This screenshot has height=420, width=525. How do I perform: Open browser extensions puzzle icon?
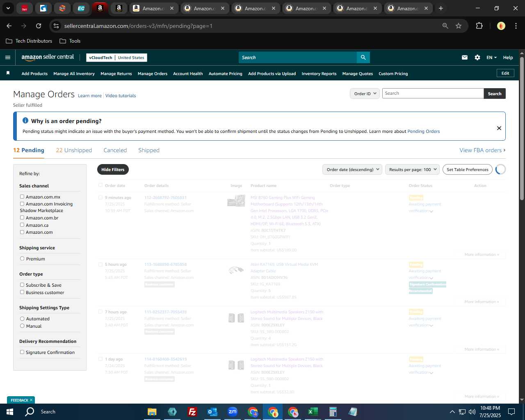[479, 26]
